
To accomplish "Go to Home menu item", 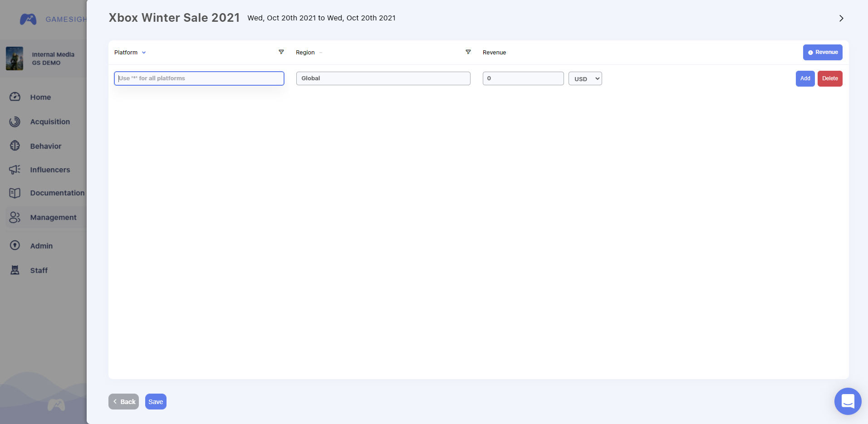I will pos(40,97).
